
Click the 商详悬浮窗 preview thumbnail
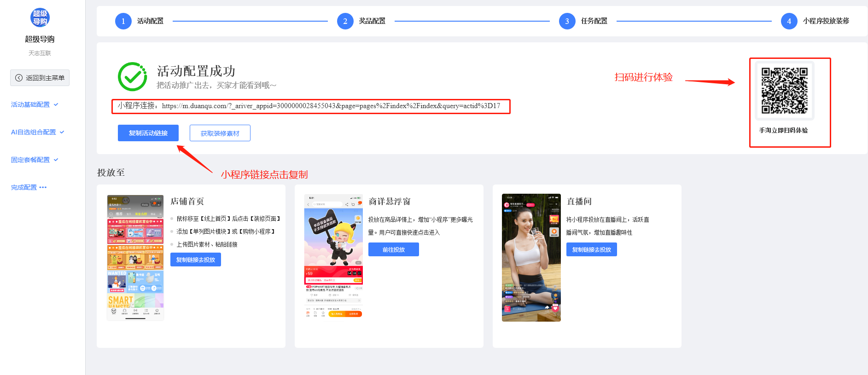click(x=333, y=256)
